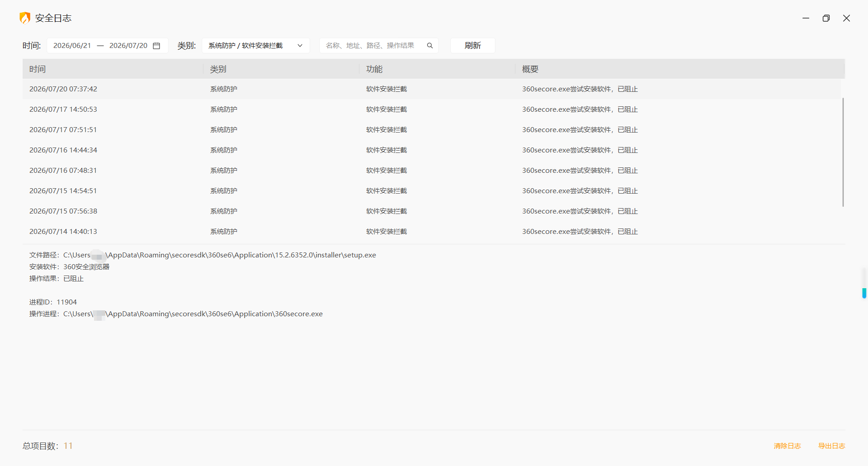Click the 操作结果: 已阻止 line

tap(57, 279)
